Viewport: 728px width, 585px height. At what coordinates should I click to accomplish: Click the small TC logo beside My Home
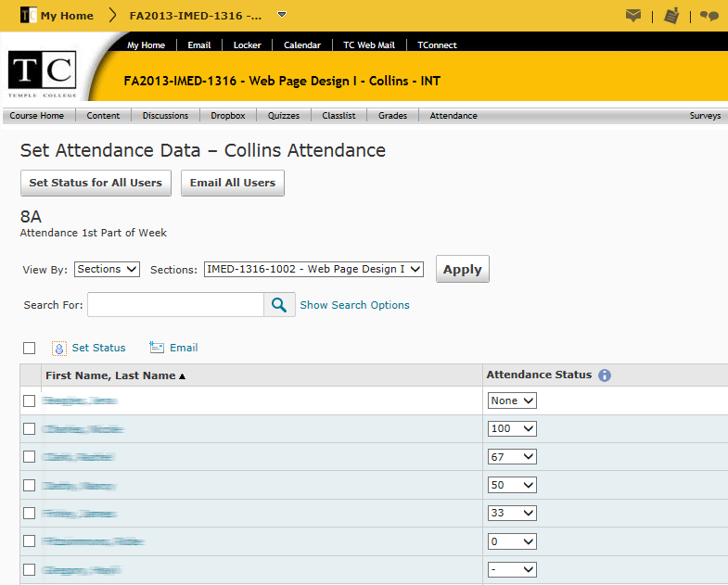[29, 16]
